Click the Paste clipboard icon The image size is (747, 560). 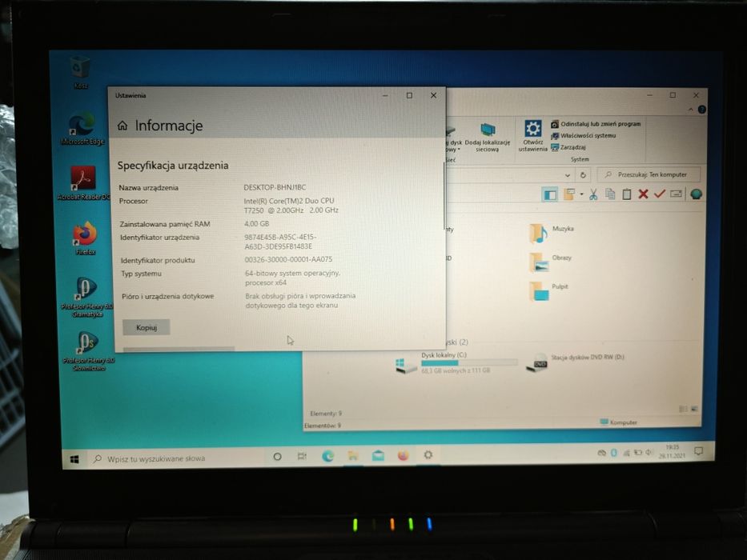click(x=626, y=194)
